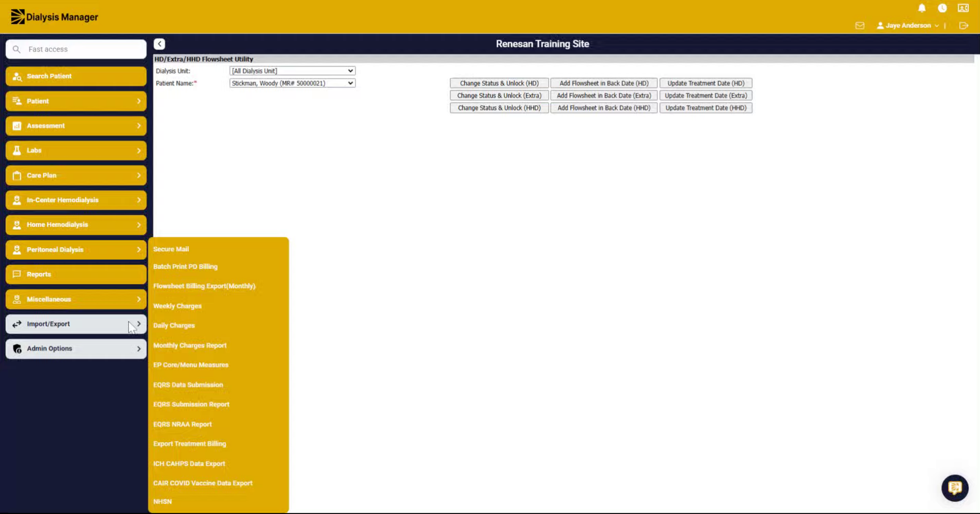
Task: Open the chat support bubble icon
Action: [955, 487]
